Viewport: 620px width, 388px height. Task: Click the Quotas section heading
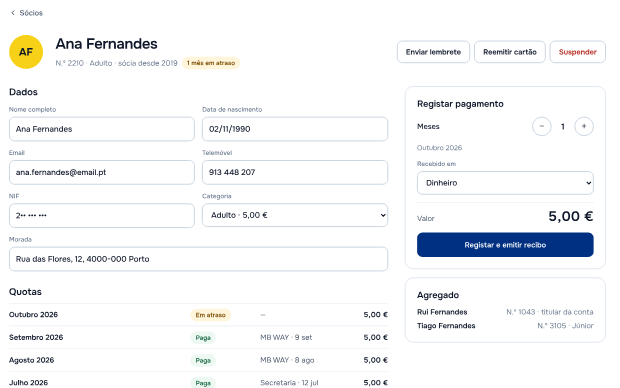tap(25, 292)
